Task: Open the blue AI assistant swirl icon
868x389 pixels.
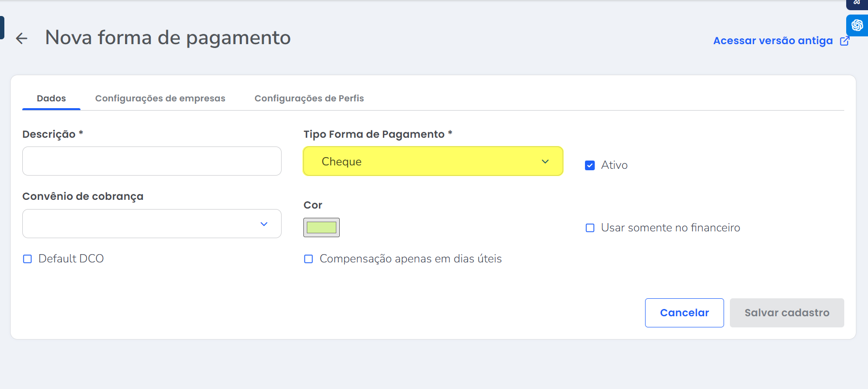Action: 857,25
